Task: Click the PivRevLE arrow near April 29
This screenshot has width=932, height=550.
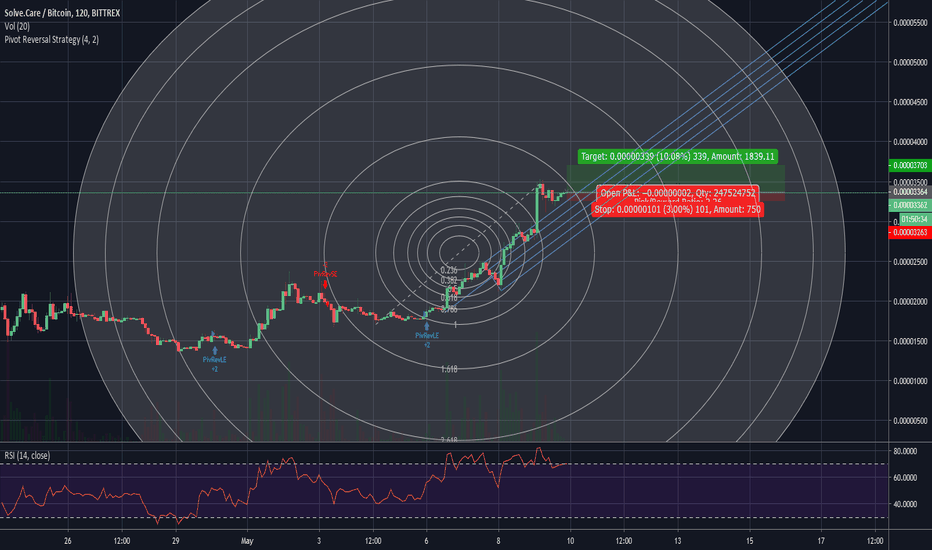Action: click(x=215, y=351)
